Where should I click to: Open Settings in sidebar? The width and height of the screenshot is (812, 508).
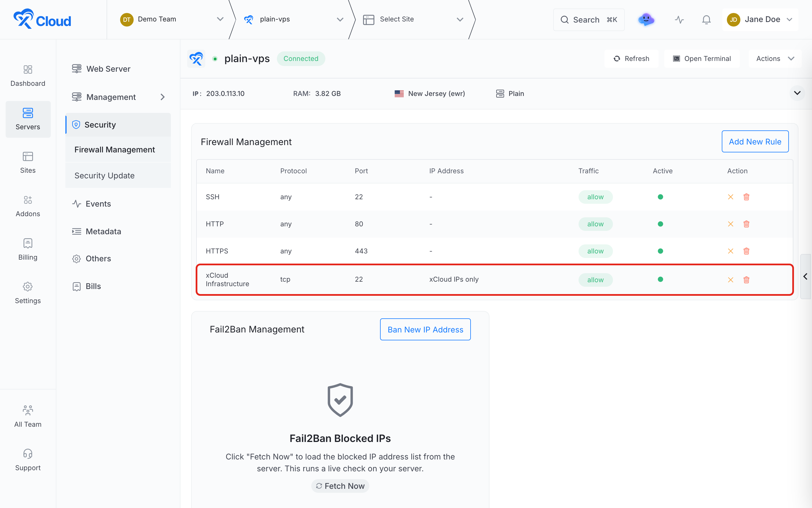[28, 293]
